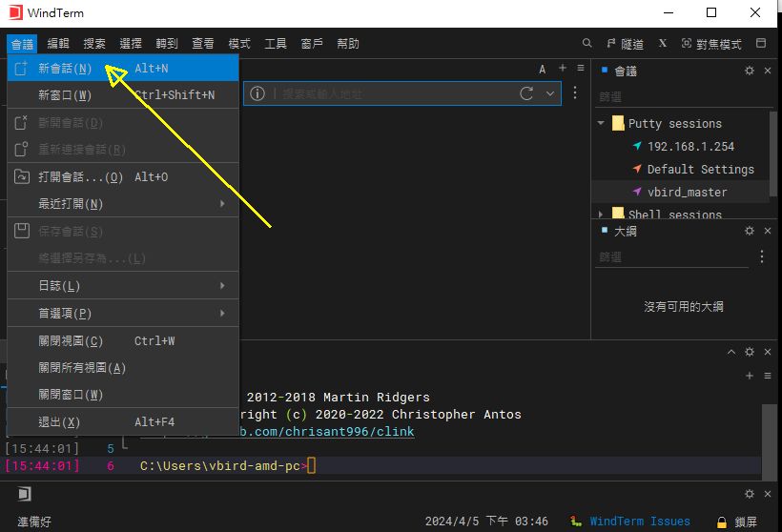Select 新會話(N) from the menu

[65, 69]
